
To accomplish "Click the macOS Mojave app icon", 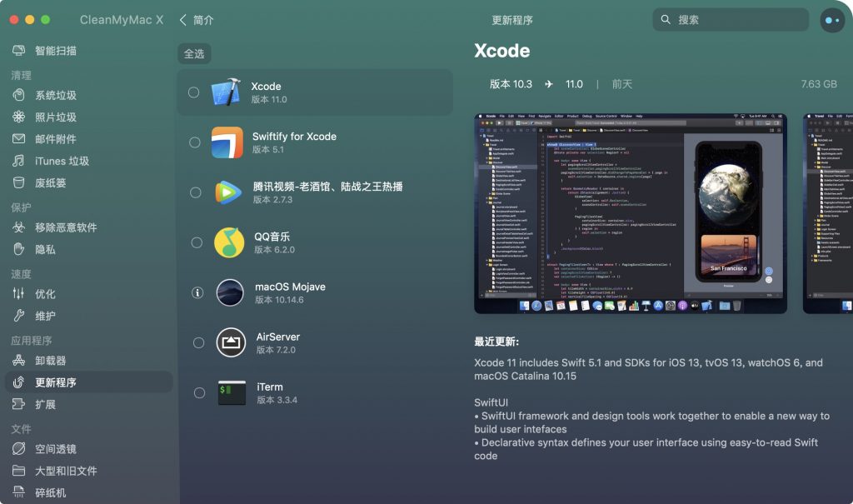I will click(x=230, y=292).
